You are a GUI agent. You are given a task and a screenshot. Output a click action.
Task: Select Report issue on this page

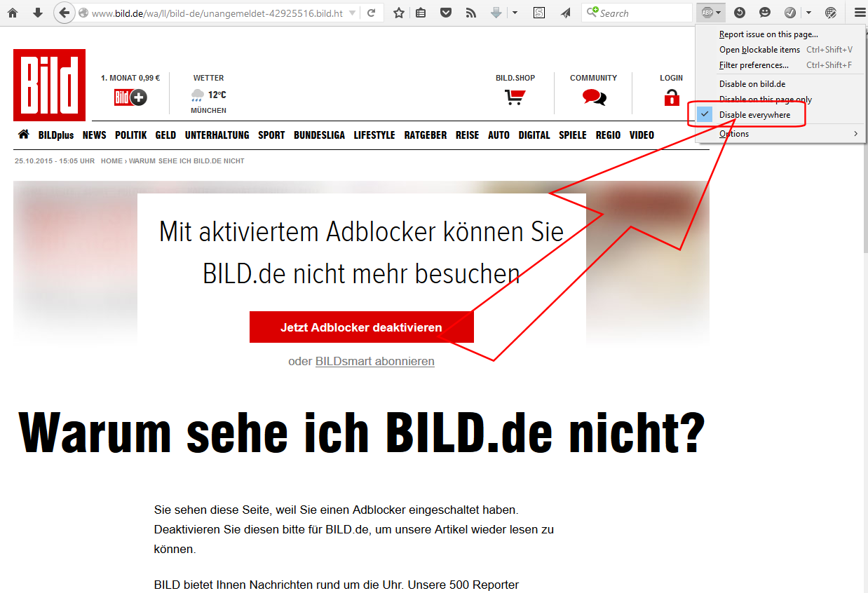pos(780,34)
